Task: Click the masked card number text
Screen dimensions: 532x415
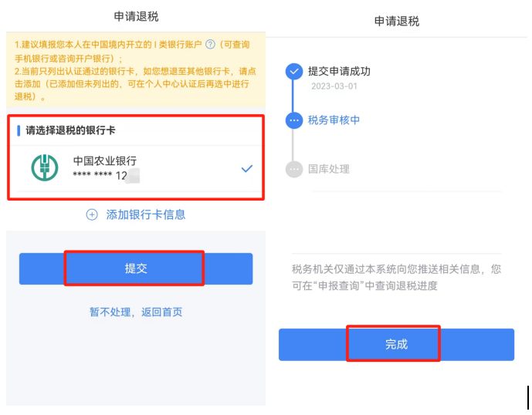Action: [x=100, y=175]
